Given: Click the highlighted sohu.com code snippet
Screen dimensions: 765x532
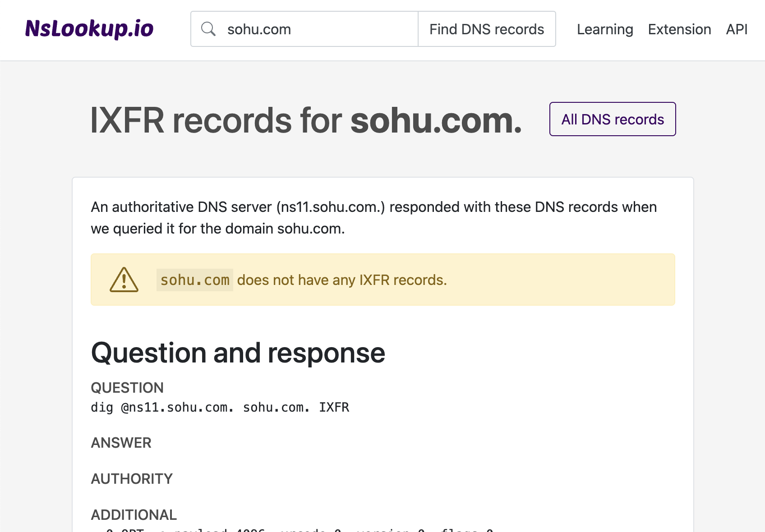Looking at the screenshot, I should point(194,280).
